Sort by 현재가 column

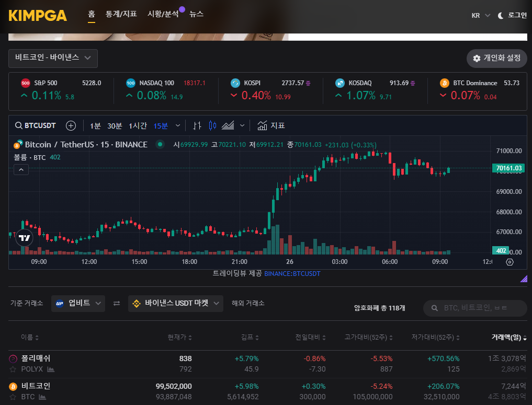point(180,337)
